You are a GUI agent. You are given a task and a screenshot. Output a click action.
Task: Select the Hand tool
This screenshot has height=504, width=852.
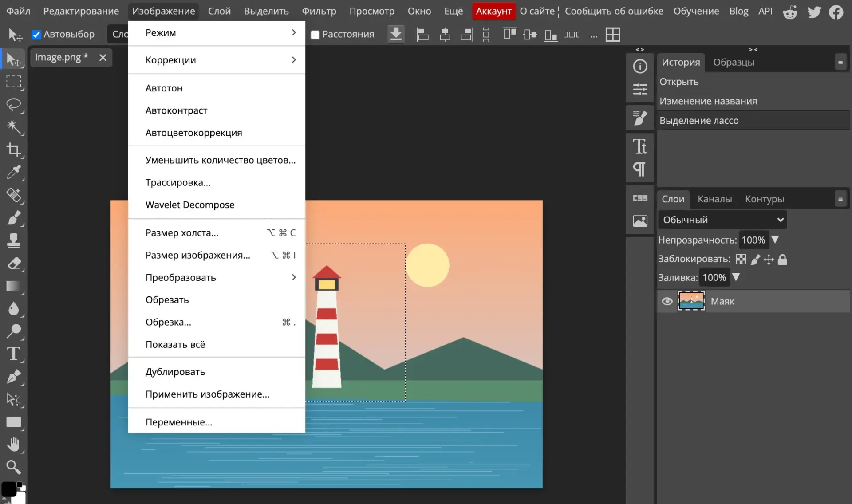13,445
